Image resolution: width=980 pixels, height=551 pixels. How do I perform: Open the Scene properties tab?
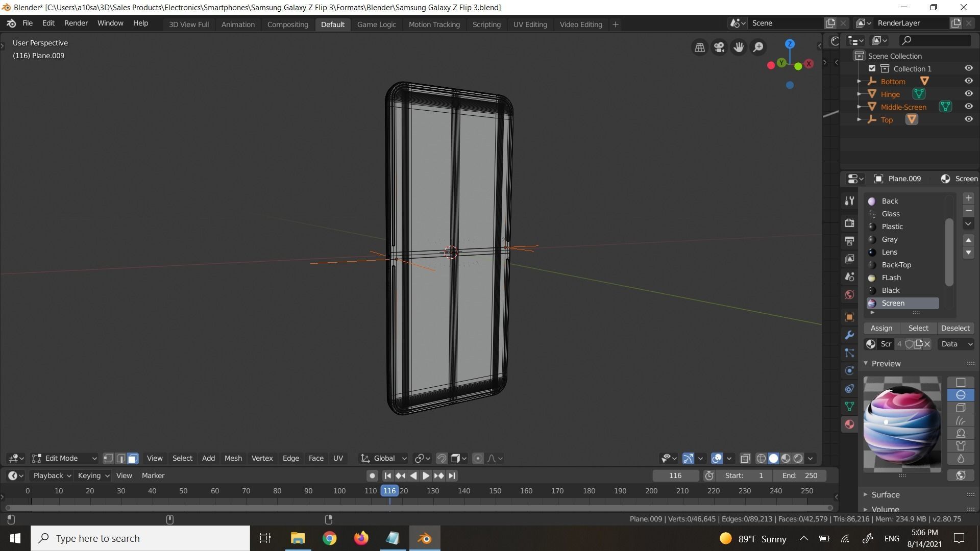[x=849, y=277]
